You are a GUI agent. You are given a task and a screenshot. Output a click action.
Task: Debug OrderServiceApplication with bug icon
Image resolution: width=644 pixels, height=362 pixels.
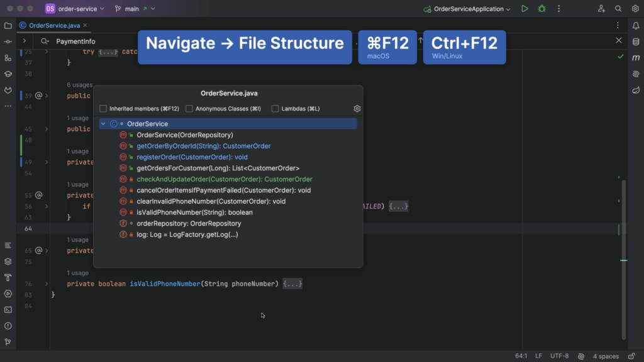(x=541, y=9)
